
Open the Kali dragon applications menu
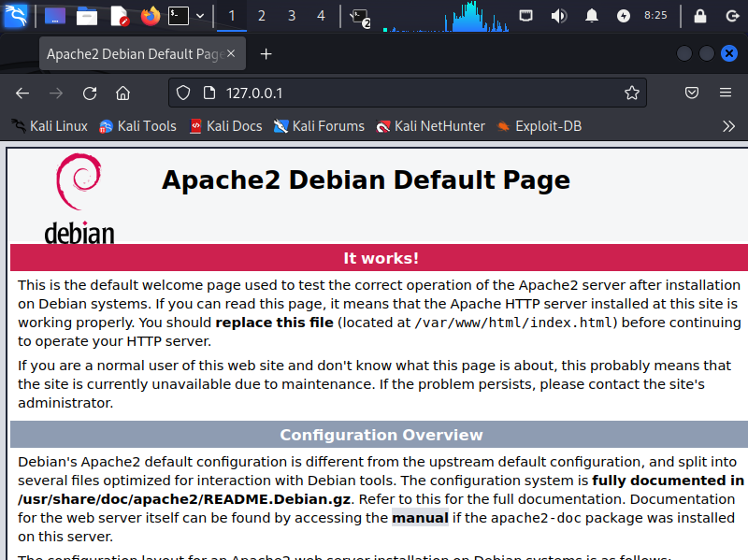16,15
